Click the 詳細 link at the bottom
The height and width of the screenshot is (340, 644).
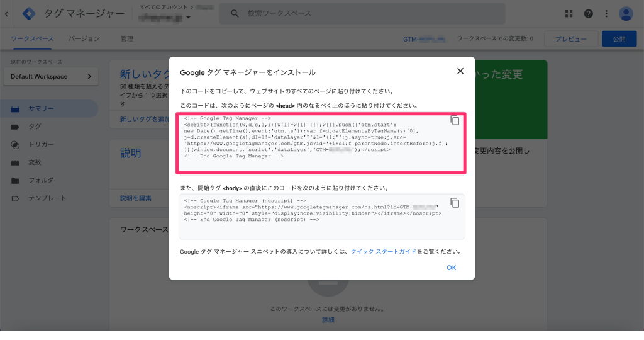pyautogui.click(x=328, y=320)
